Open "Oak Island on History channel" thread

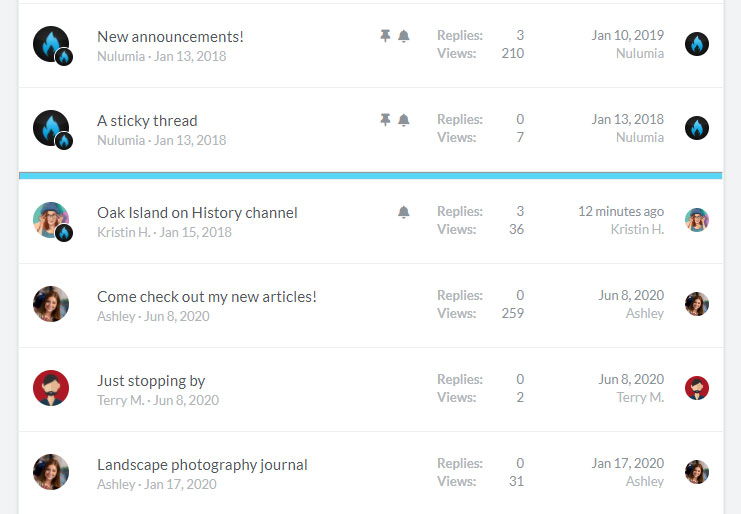click(197, 213)
